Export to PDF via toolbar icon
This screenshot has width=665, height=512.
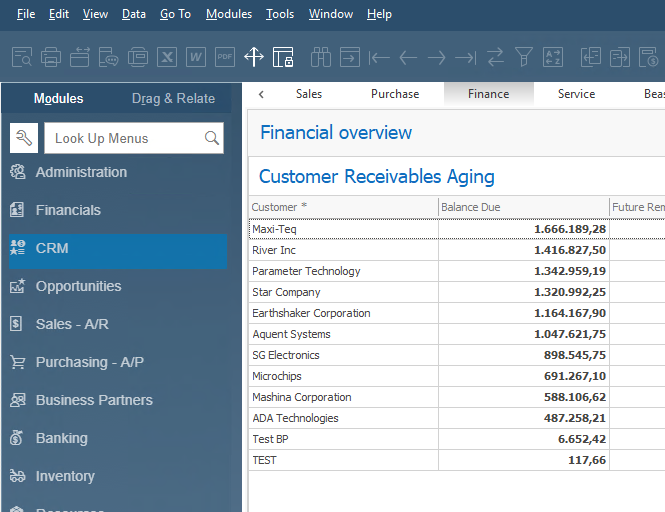pyautogui.click(x=225, y=57)
